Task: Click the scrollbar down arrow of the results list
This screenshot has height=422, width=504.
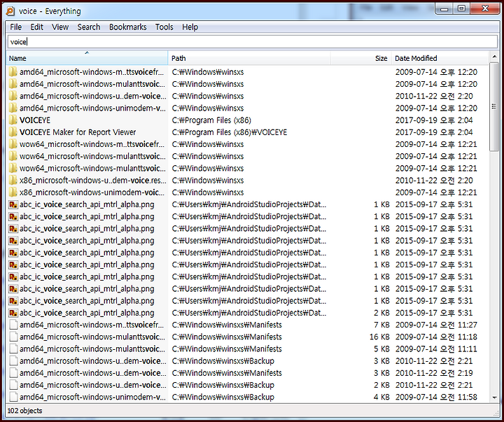Action: 494,398
